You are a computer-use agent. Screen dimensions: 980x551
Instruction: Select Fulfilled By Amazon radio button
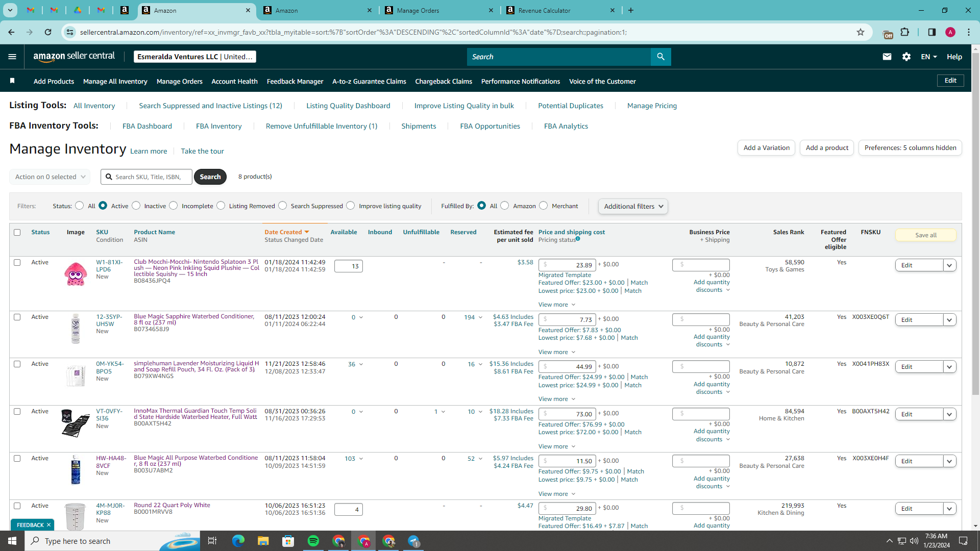click(505, 206)
